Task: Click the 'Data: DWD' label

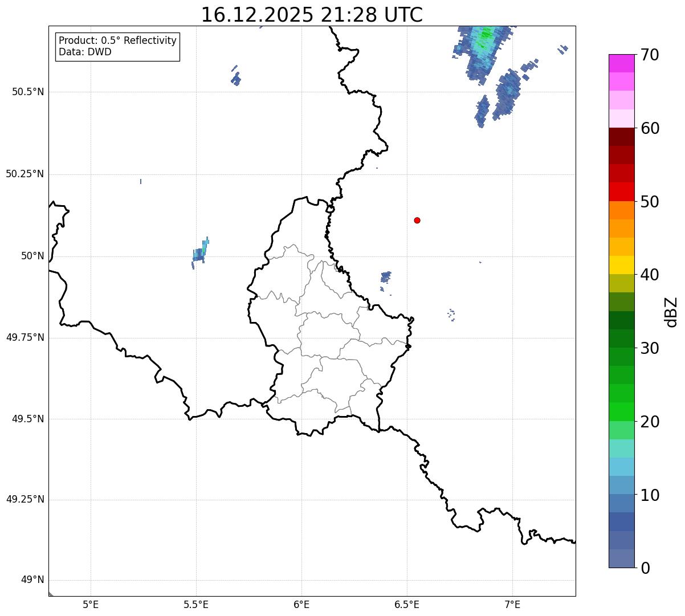Action: [x=85, y=52]
